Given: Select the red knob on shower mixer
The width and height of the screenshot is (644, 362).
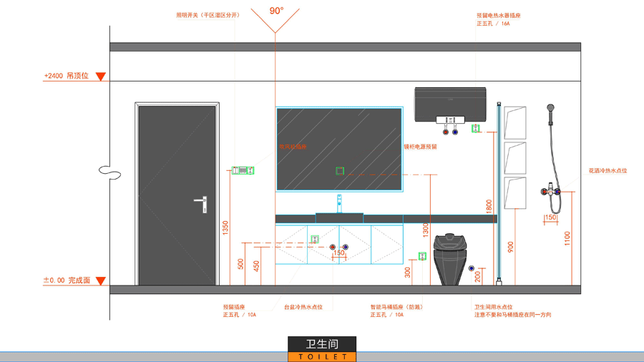Looking at the screenshot, I should click(545, 192).
